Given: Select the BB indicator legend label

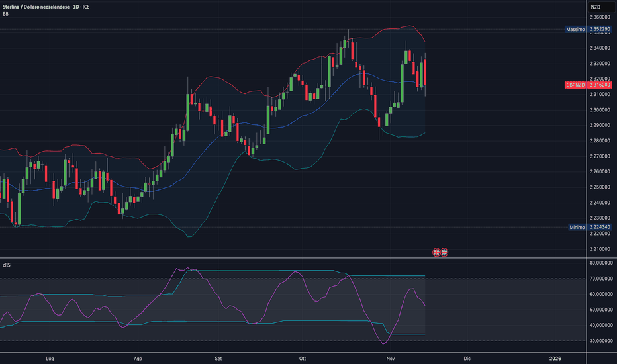Looking at the screenshot, I should (x=5, y=14).
